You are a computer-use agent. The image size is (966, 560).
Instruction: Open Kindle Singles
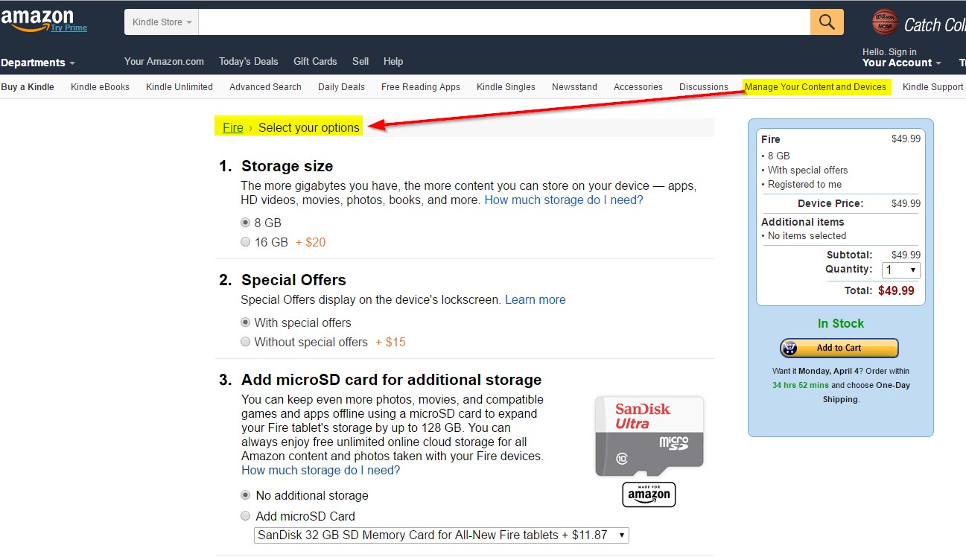coord(506,87)
